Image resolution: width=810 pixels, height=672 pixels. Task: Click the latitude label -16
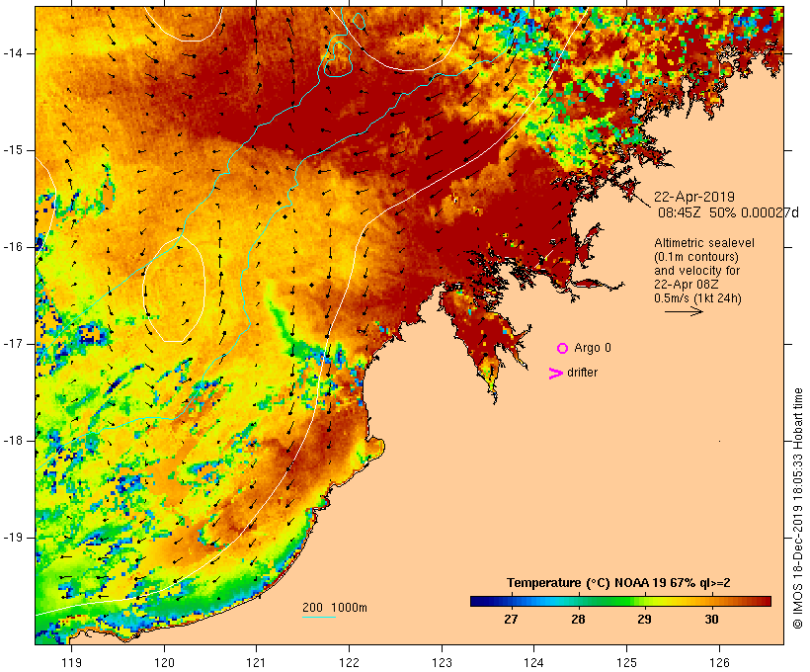(x=13, y=247)
